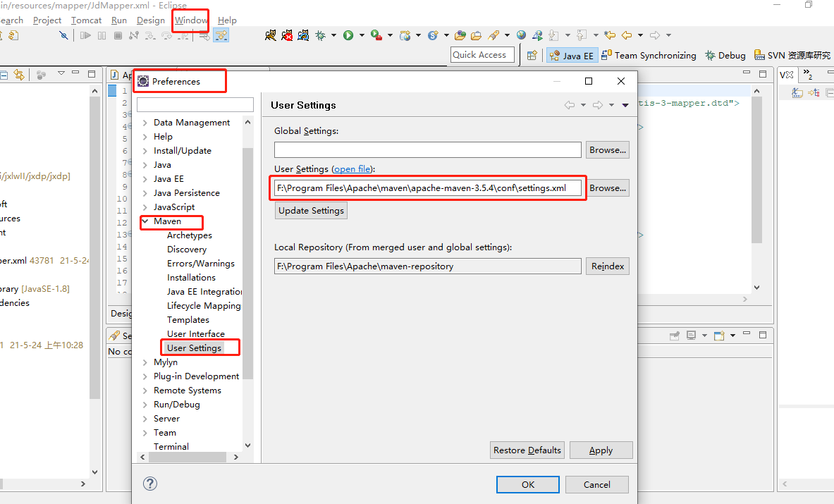Restart Tomcat using the third cat toolbar icon
834x504 pixels.
tap(302, 35)
